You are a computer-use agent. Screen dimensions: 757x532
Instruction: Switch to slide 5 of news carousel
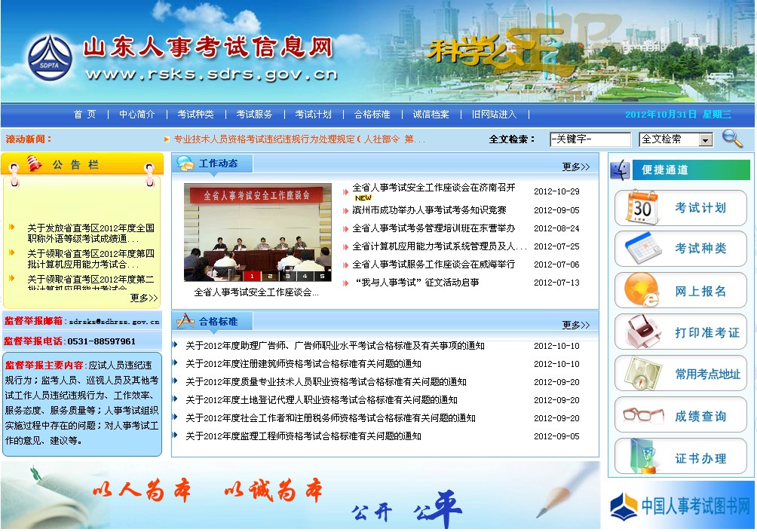click(x=322, y=276)
